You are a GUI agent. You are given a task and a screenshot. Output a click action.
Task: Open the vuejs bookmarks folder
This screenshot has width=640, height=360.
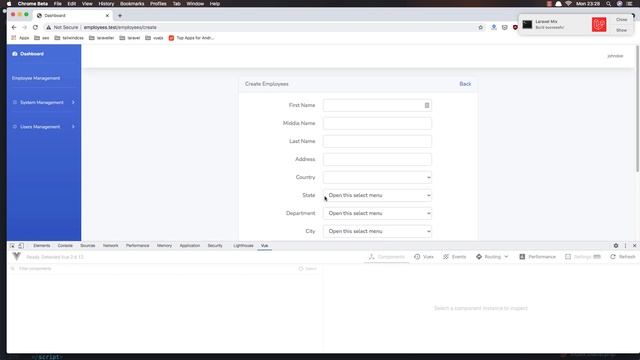tap(154, 38)
